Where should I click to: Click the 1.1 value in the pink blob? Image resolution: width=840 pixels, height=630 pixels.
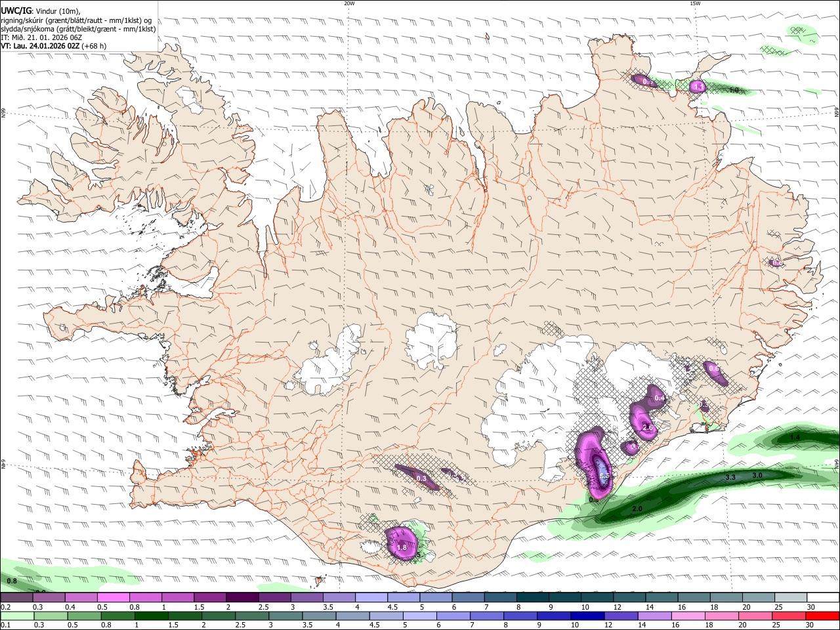pyautogui.click(x=698, y=86)
